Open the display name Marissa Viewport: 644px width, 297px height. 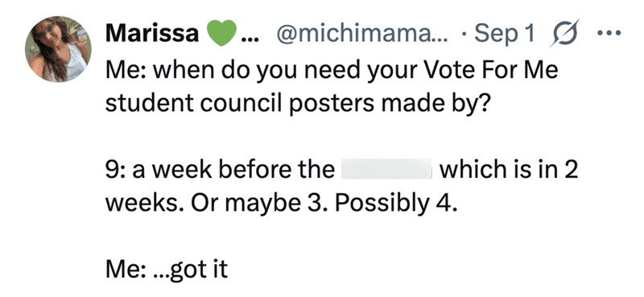152,33
